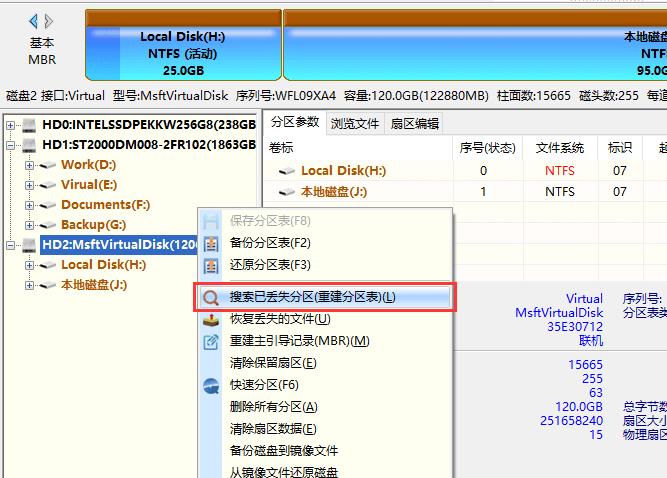Click rebuild MBR pencil icon
This screenshot has height=478, width=667.
pos(211,342)
